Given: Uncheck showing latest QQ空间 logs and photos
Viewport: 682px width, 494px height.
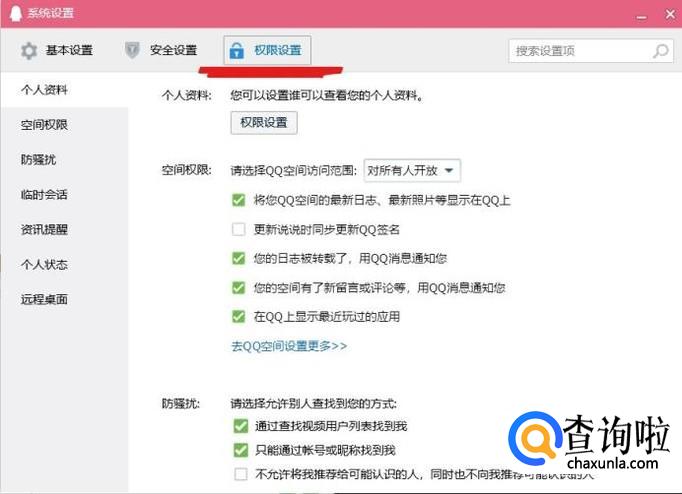Looking at the screenshot, I should 238,200.
